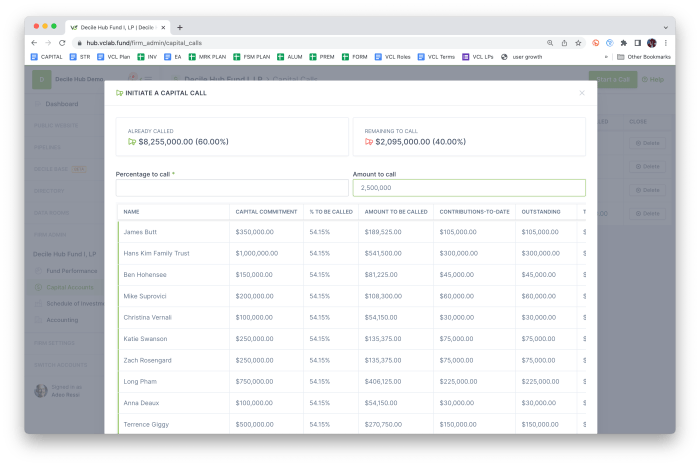Open the Other Bookmarks folder

click(644, 57)
